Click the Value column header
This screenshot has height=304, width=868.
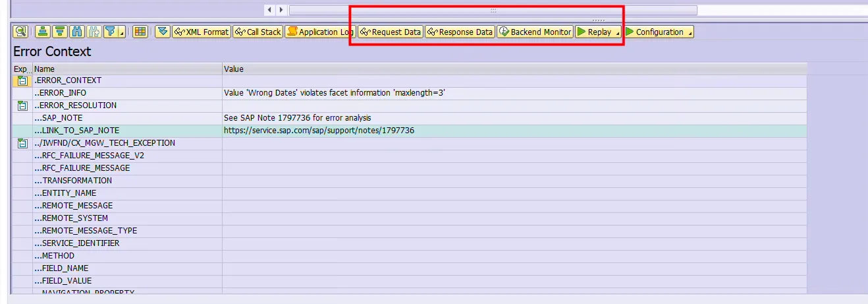click(x=514, y=69)
